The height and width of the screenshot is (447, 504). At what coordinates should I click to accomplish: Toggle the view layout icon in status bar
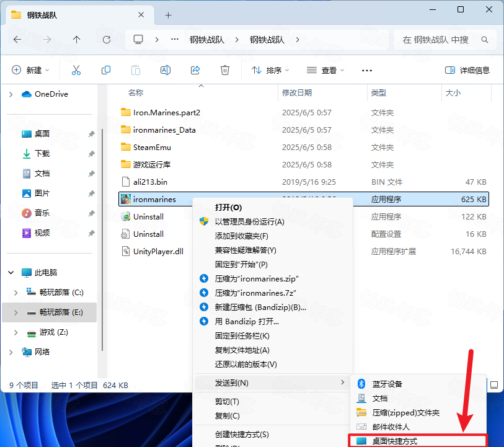[x=494, y=385]
